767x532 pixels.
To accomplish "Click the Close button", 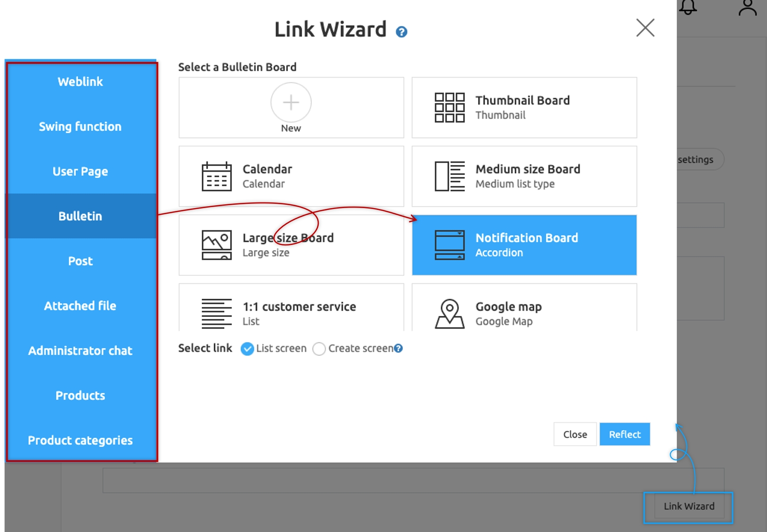I will [575, 434].
